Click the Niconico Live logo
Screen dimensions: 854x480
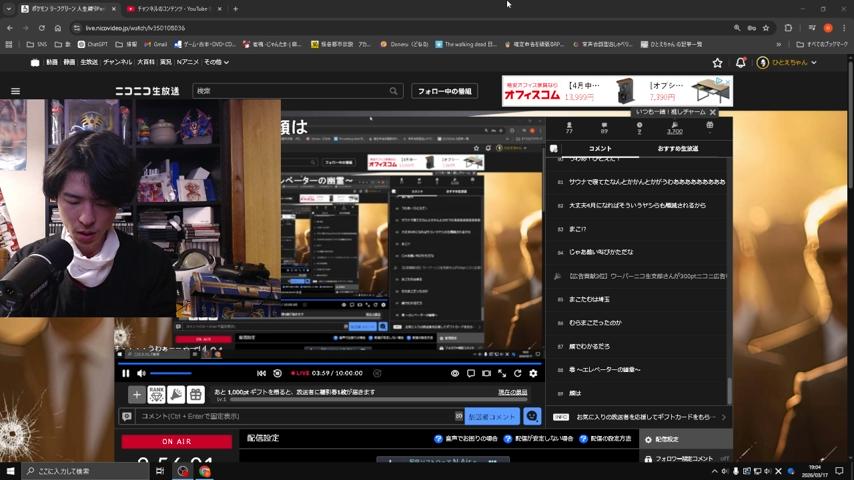click(147, 91)
